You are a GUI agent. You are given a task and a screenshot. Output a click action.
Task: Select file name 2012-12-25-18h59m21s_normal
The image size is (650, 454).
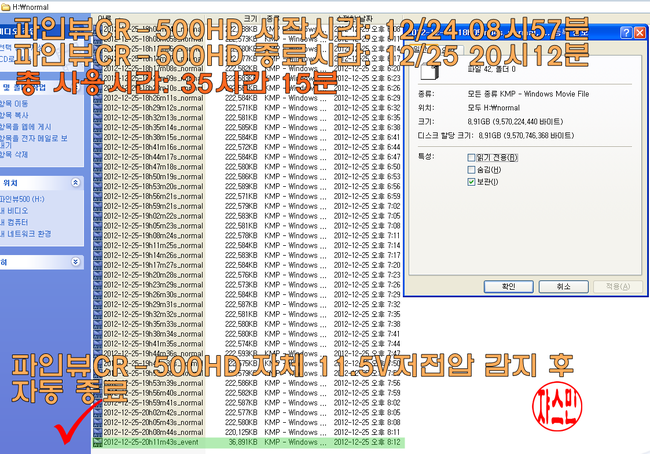pyautogui.click(x=153, y=206)
